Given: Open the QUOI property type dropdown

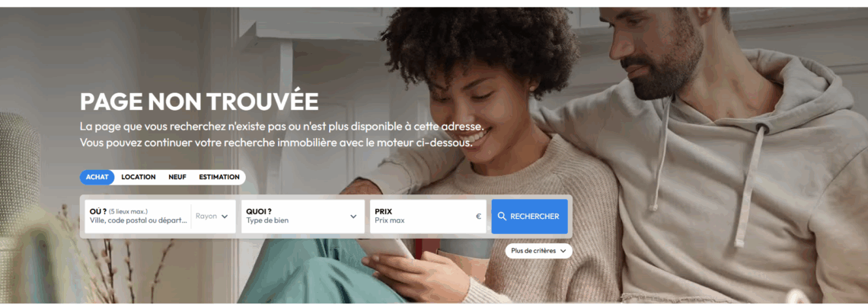Looking at the screenshot, I should tap(303, 217).
